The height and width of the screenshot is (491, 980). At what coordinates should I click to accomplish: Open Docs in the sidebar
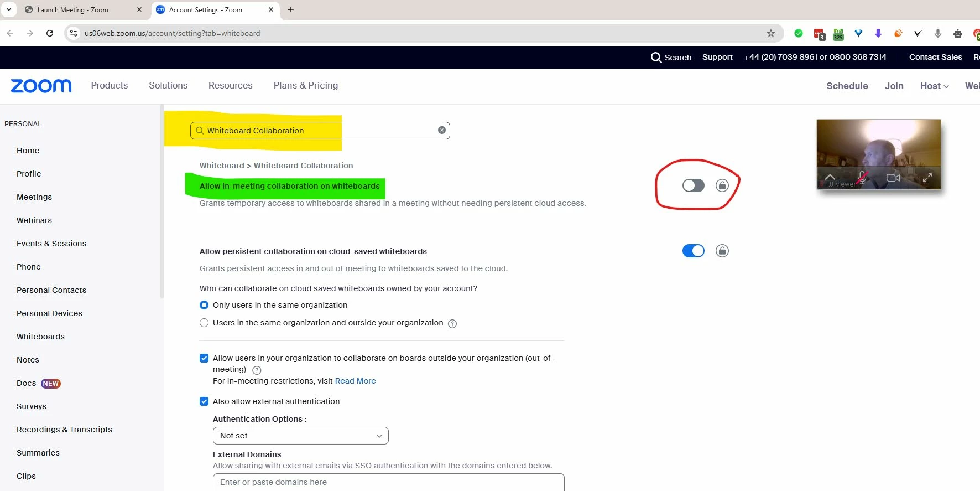26,383
